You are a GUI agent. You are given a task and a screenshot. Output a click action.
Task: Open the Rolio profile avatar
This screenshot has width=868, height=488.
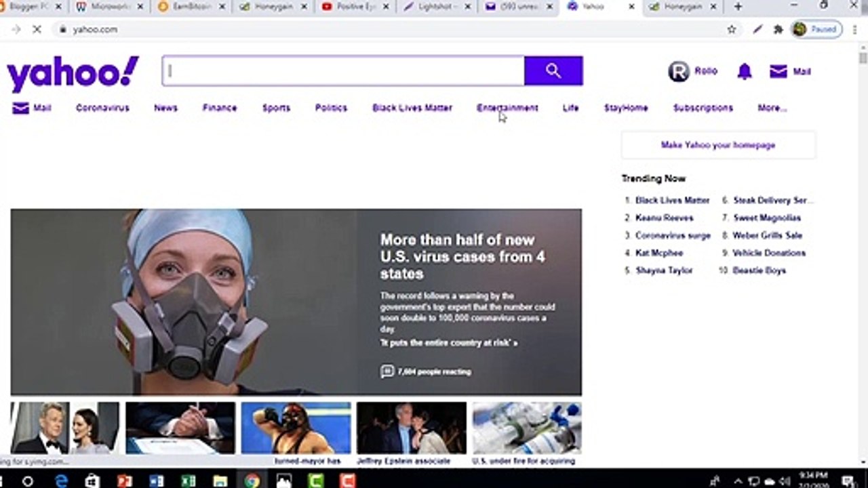[679, 71]
